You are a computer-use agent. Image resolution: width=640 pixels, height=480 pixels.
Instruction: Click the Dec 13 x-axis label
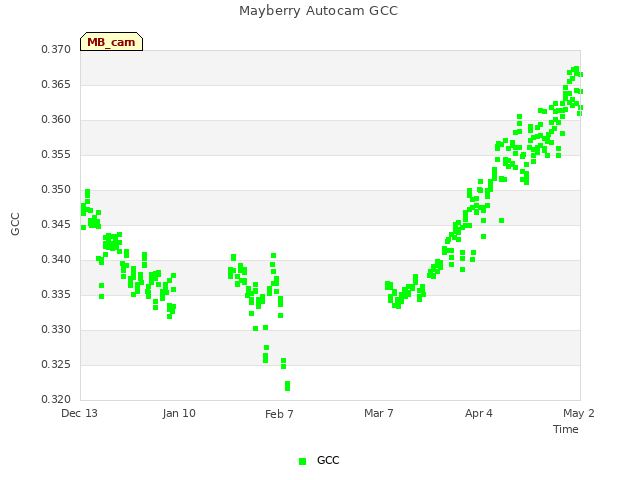[x=79, y=413]
